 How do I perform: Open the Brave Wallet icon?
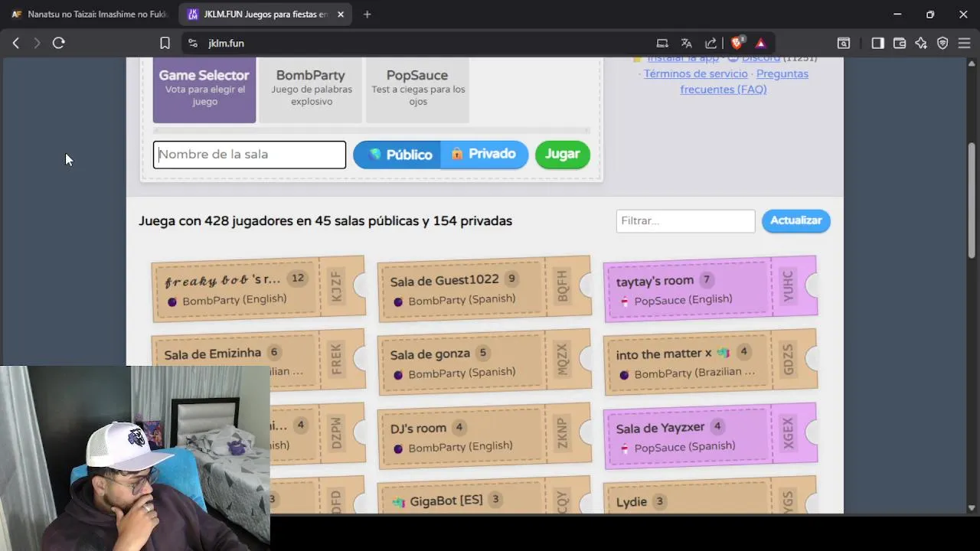tap(900, 44)
